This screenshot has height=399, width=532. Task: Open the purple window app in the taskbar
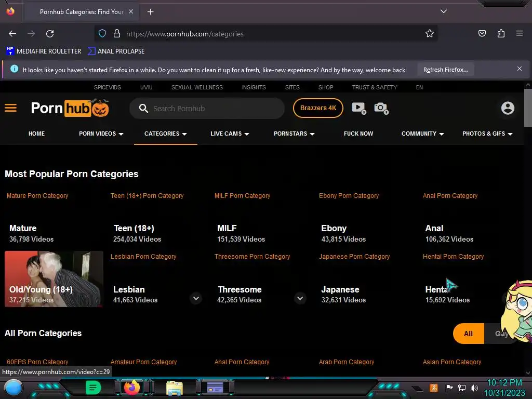pyautogui.click(x=215, y=388)
